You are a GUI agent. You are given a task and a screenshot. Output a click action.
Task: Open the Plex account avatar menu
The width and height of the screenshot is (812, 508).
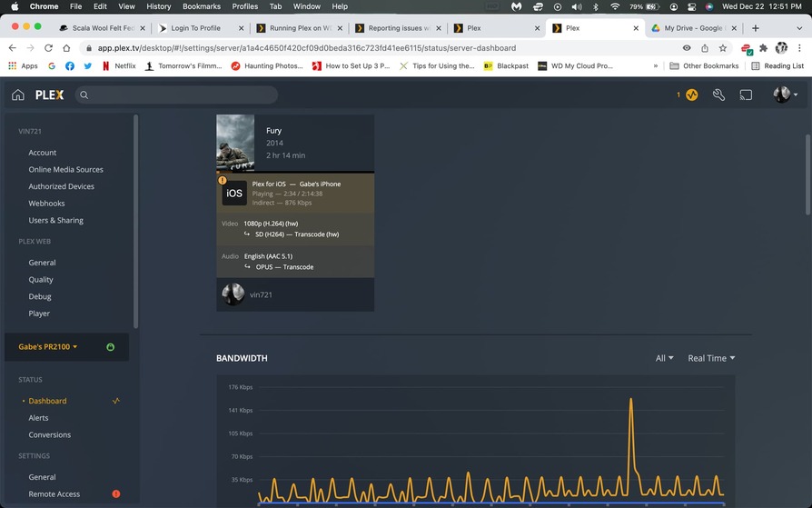785,95
